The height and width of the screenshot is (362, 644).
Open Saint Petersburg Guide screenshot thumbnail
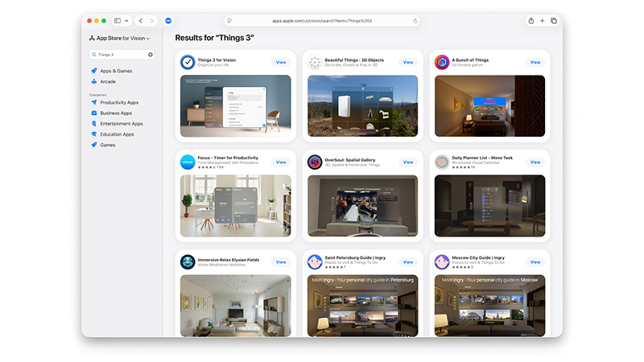pyautogui.click(x=363, y=306)
